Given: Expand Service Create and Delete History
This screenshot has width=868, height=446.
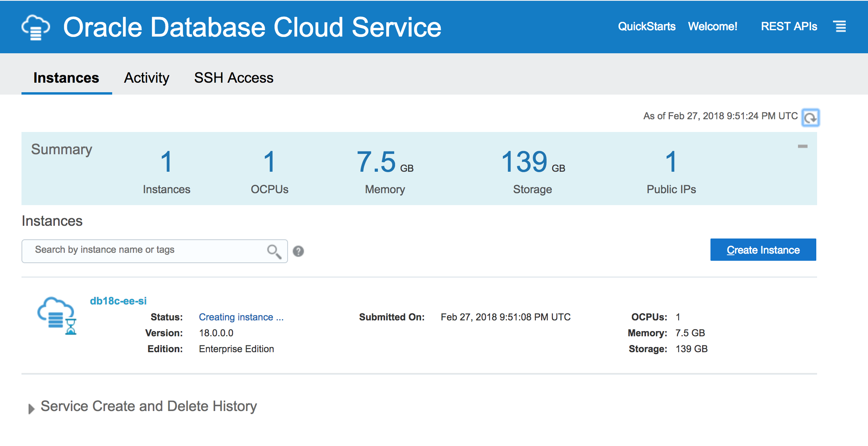Looking at the screenshot, I should pyautogui.click(x=31, y=408).
